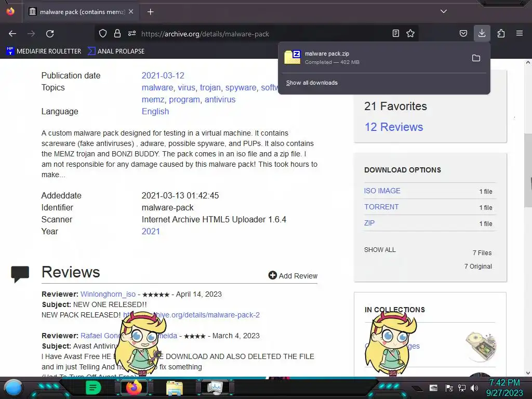The width and height of the screenshot is (532, 399).
Task: Open the Firefox hamburger menu
Action: pos(520,33)
